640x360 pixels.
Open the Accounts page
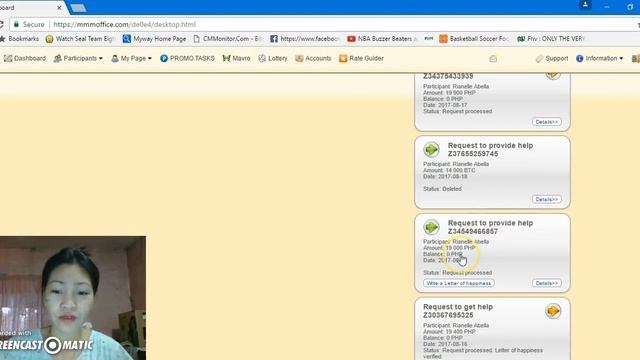pos(313,58)
